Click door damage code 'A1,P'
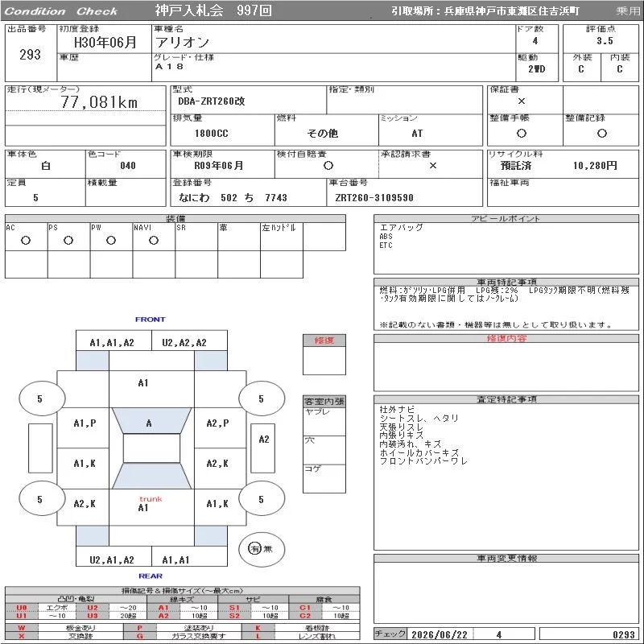The image size is (644, 644). [85, 423]
